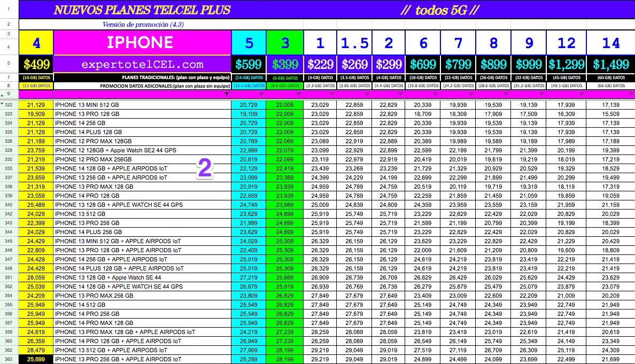
Task: Select the 'IPHONE 14 512 GB' cell
Action: point(142,305)
